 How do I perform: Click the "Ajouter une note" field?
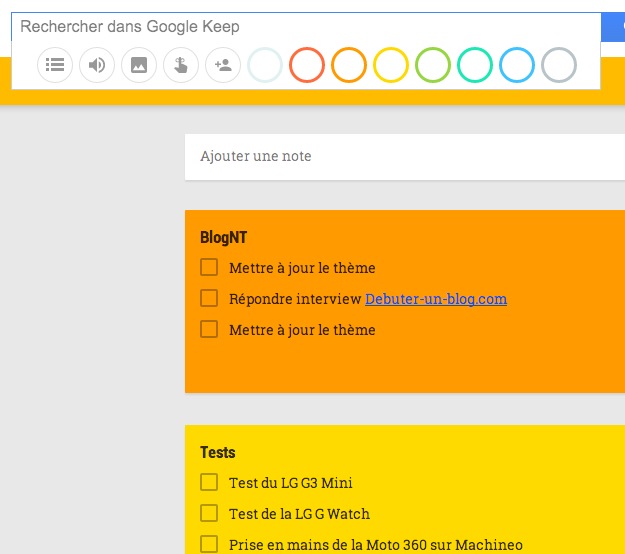point(400,157)
